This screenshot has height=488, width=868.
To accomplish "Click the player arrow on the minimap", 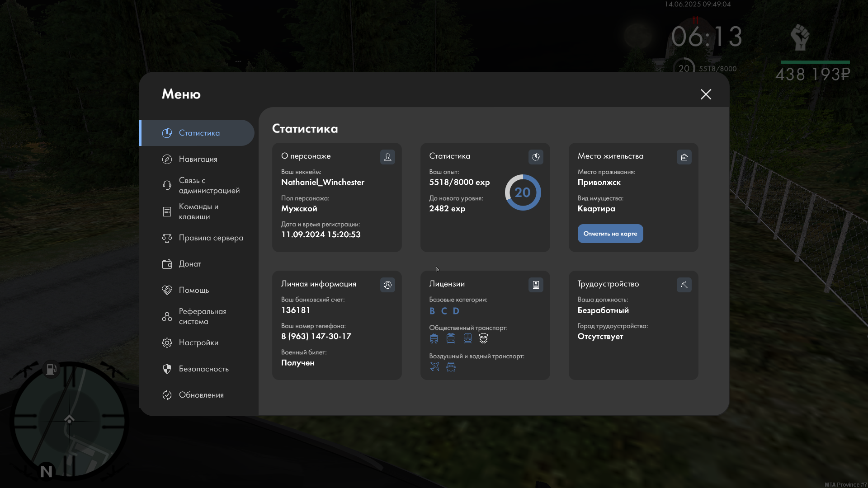I will click(x=69, y=419).
